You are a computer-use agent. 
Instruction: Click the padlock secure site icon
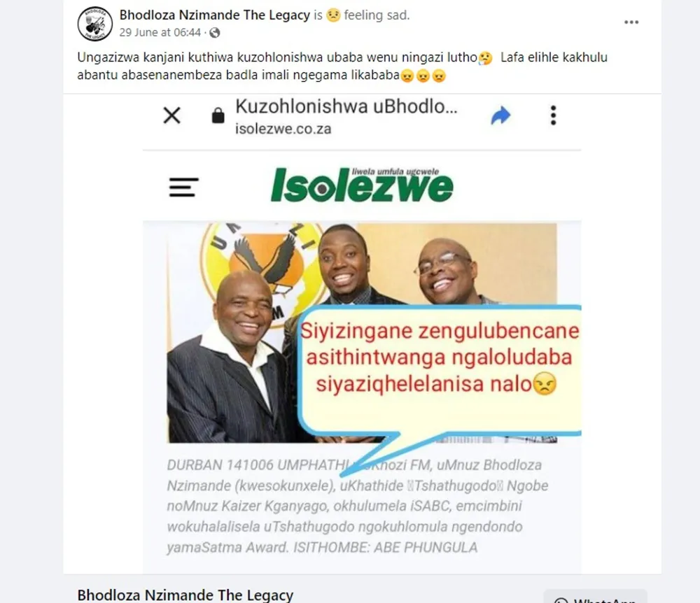218,115
